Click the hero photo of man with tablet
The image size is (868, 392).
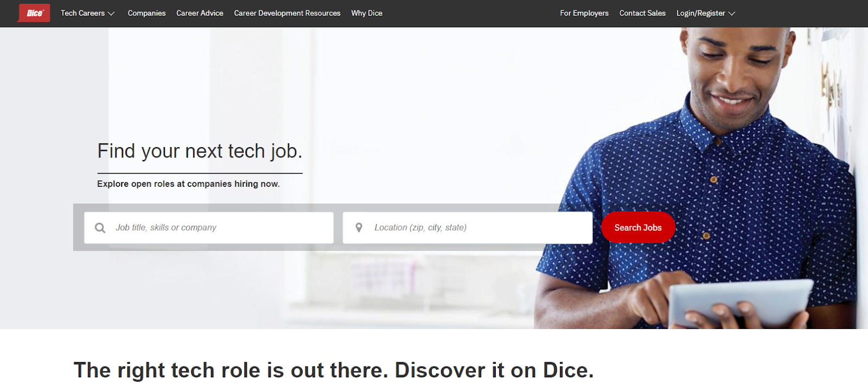point(700,179)
